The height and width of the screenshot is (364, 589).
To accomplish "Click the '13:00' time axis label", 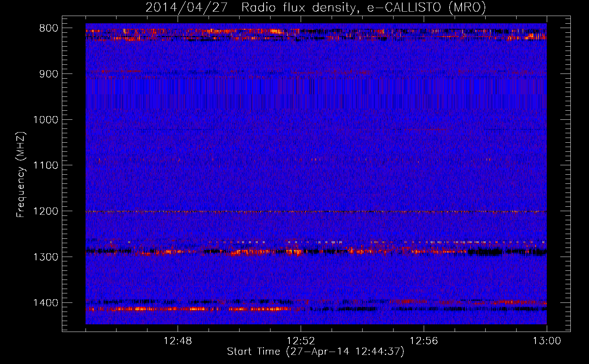I will pyautogui.click(x=547, y=341).
